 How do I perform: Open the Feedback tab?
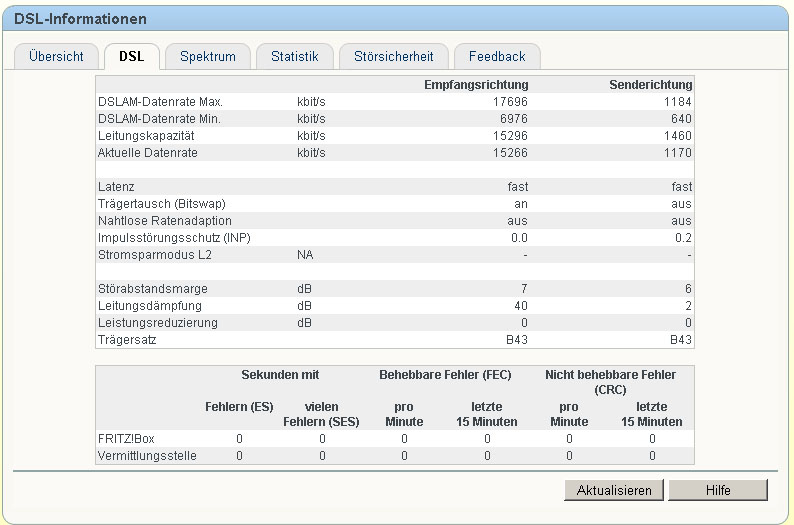click(497, 56)
